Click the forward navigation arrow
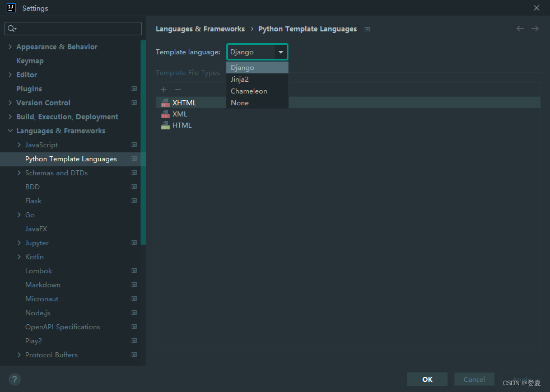The height and width of the screenshot is (392, 550). [x=535, y=29]
